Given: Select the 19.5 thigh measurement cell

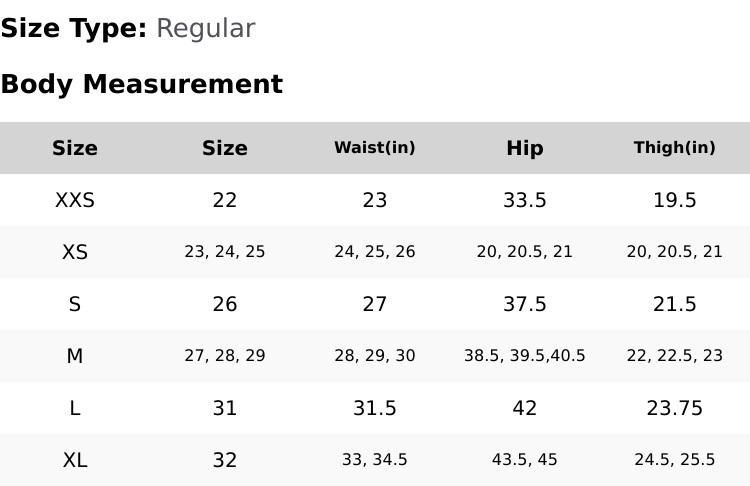Looking at the screenshot, I should [x=675, y=200].
